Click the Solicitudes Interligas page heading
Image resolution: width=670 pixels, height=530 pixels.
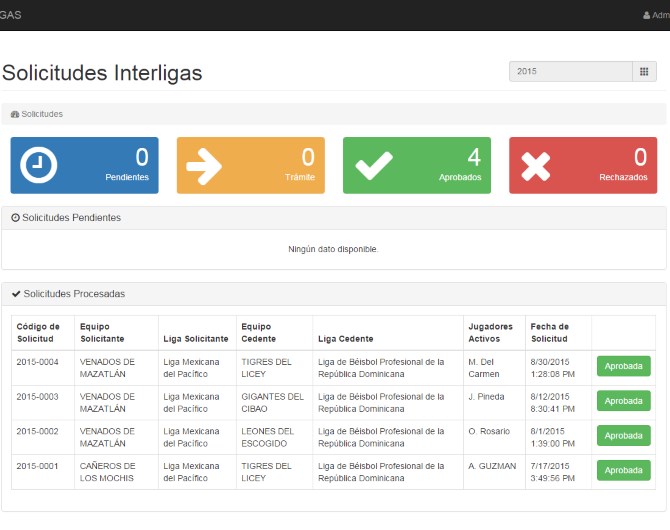tap(102, 73)
